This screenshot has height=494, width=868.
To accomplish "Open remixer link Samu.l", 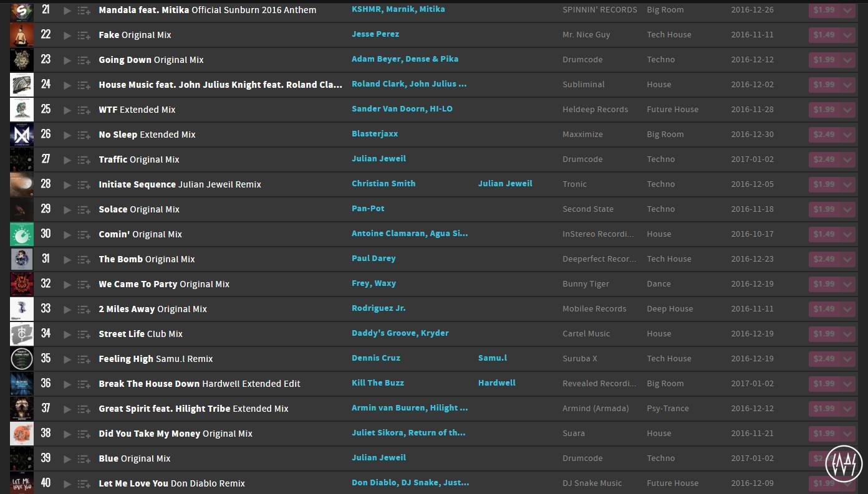I will (493, 358).
